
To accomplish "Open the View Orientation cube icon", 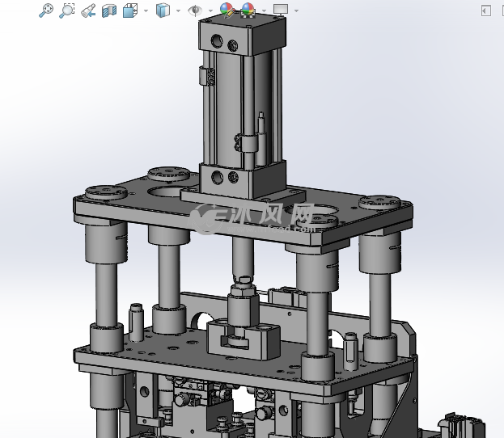I will click(x=130, y=11).
